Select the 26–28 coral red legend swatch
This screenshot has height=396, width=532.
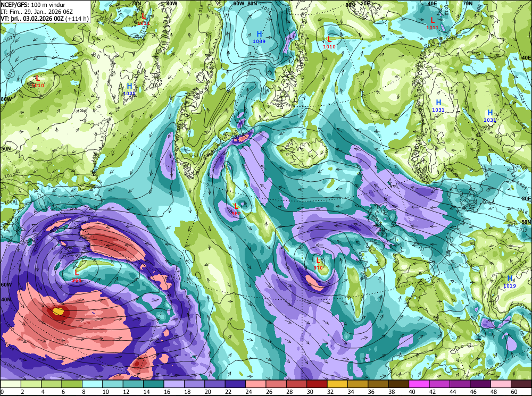coord(276,384)
